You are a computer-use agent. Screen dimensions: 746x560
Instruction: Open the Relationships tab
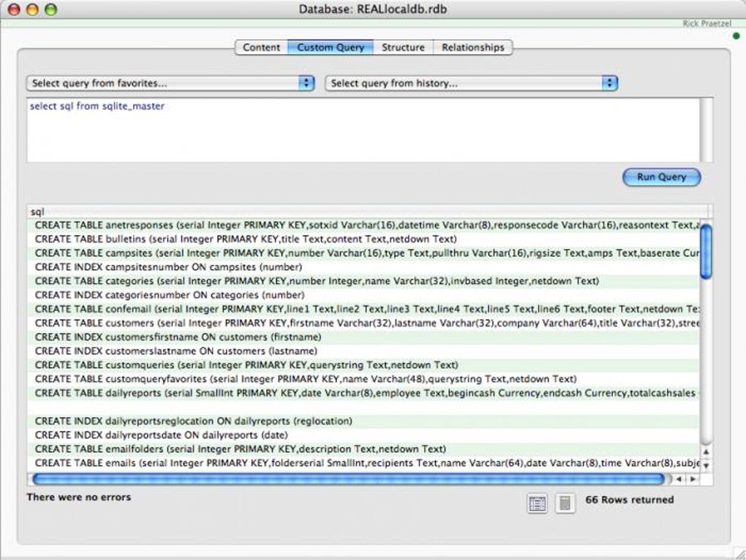click(473, 48)
